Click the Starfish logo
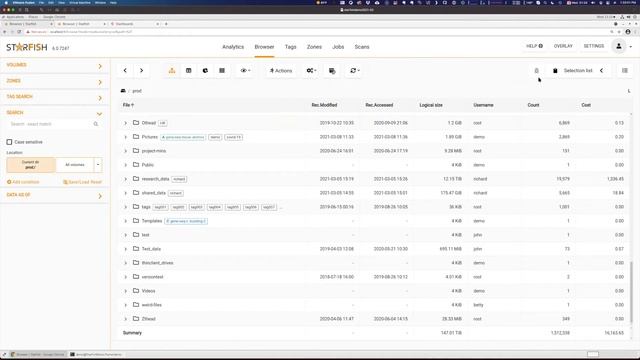Screen dimensions: 640x360 point(27,47)
